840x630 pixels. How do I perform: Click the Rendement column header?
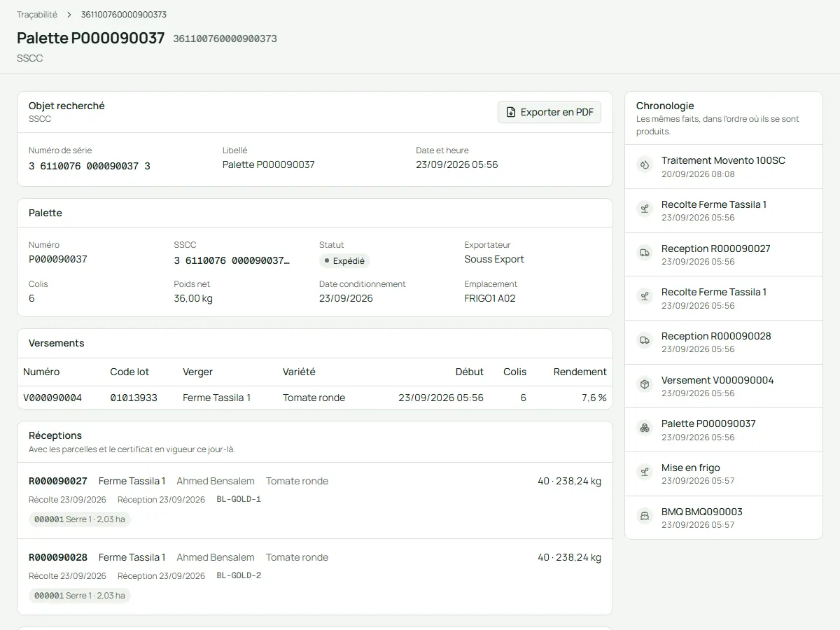pos(580,372)
